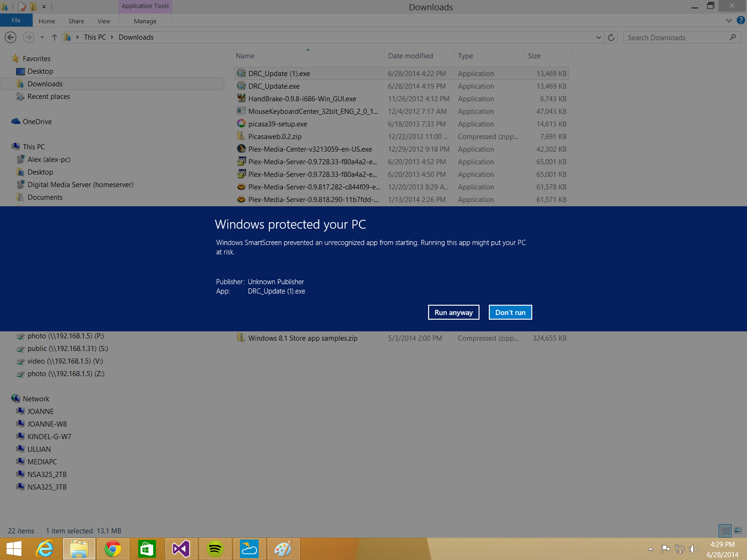Open the View ribbon tab
Viewport: 747px width, 560px height.
click(104, 21)
